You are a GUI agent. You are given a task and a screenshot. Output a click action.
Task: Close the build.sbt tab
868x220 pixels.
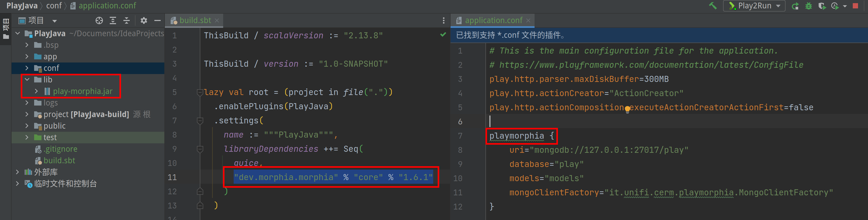tap(217, 20)
